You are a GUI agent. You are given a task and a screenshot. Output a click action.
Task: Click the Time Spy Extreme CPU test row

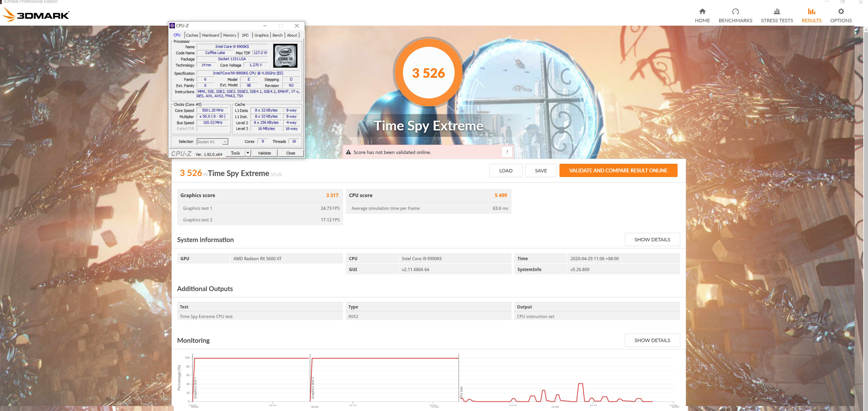point(260,316)
